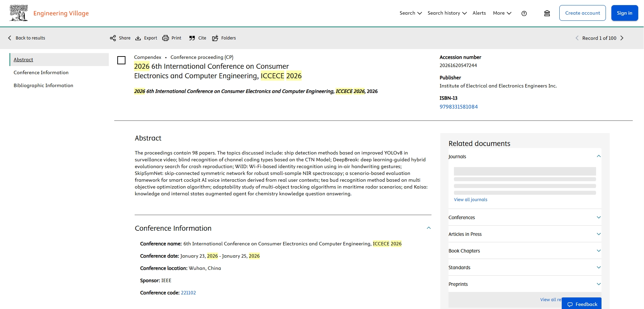The height and width of the screenshot is (309, 644).
Task: Collapse the Conference Information section
Action: (429, 228)
